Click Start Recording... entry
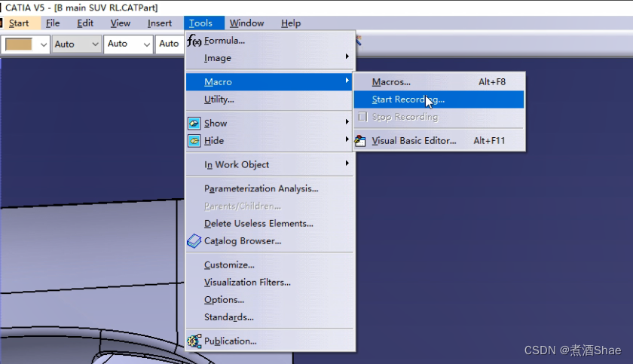This screenshot has height=364, width=633. point(439,99)
